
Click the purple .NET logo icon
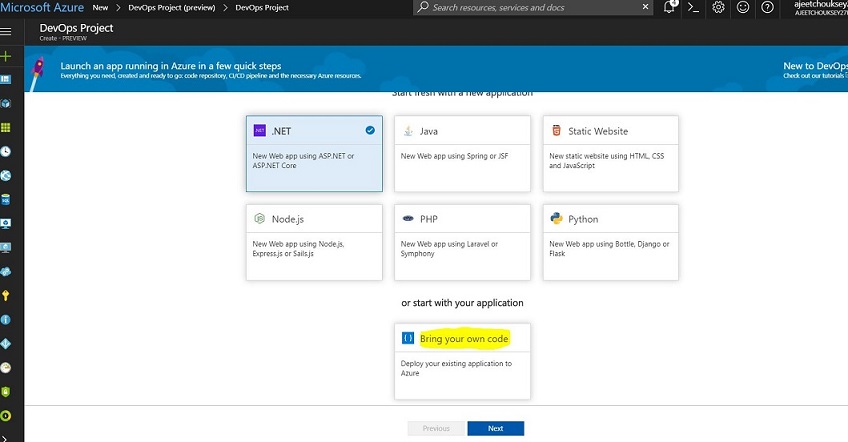point(260,130)
